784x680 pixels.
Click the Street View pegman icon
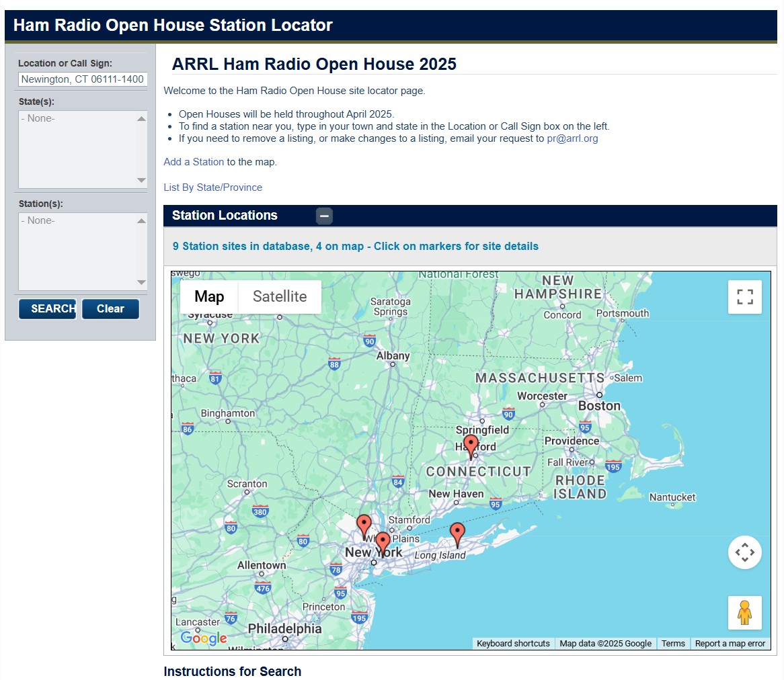coord(744,612)
